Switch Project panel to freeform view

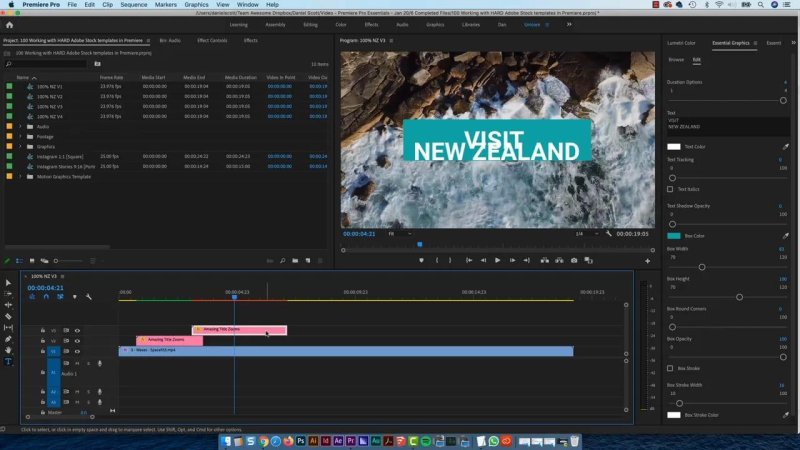44,261
